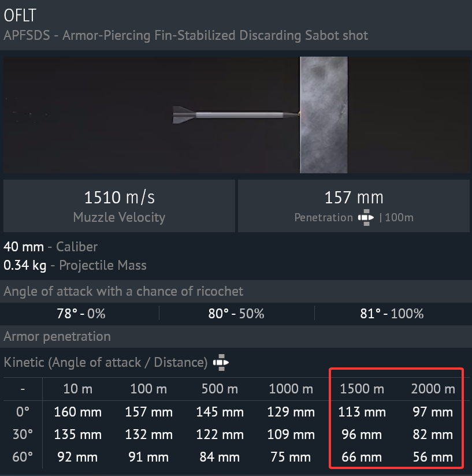
Task: Select the 2000 m distance column header
Action: 433,389
